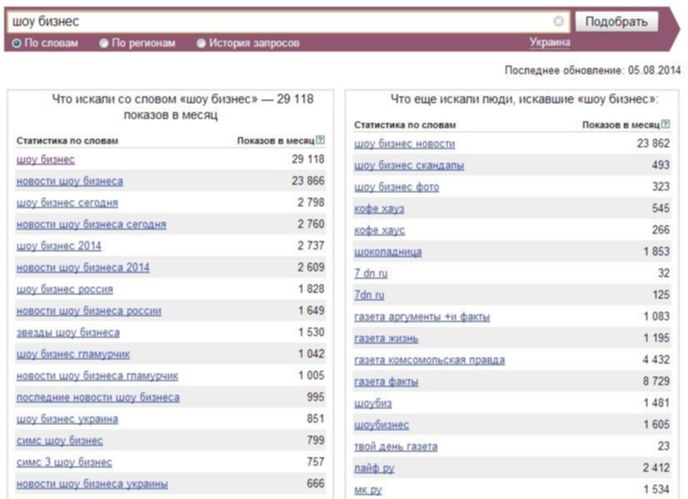
Task: Open the '7dn ru' query link
Action: pyautogui.click(x=369, y=295)
